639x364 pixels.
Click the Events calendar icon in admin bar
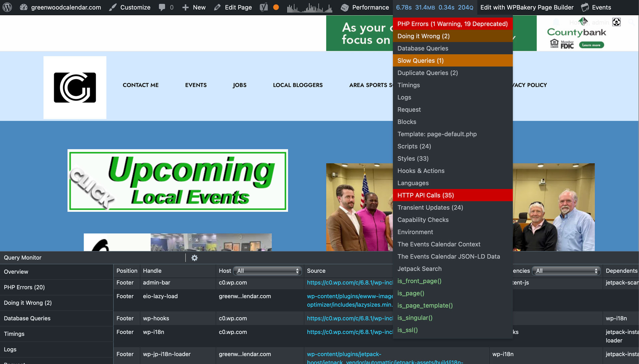[x=585, y=7]
